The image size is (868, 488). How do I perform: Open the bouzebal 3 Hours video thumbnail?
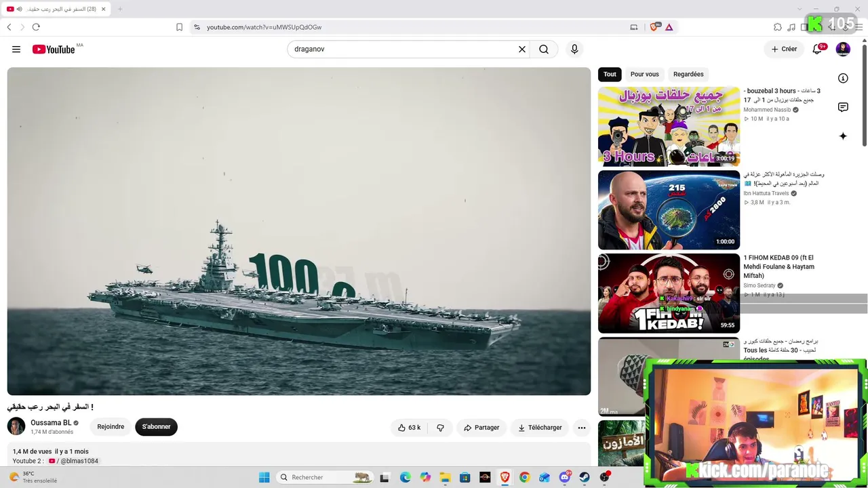point(669,126)
